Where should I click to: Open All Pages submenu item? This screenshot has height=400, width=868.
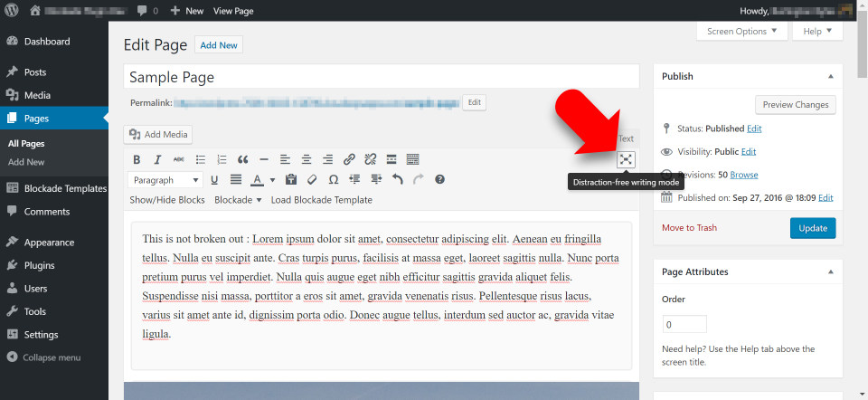pyautogui.click(x=26, y=144)
